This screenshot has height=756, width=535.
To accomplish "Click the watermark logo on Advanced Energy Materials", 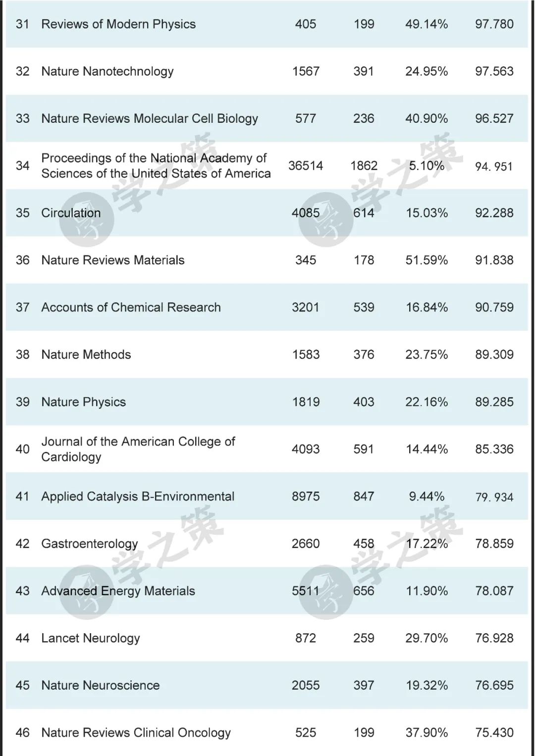I will pos(86,592).
